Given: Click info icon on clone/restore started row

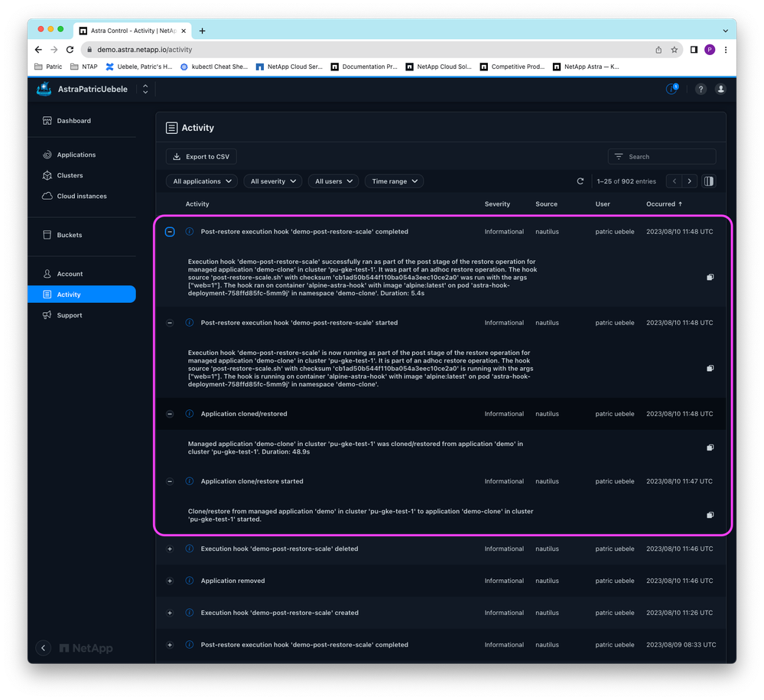Looking at the screenshot, I should click(190, 482).
